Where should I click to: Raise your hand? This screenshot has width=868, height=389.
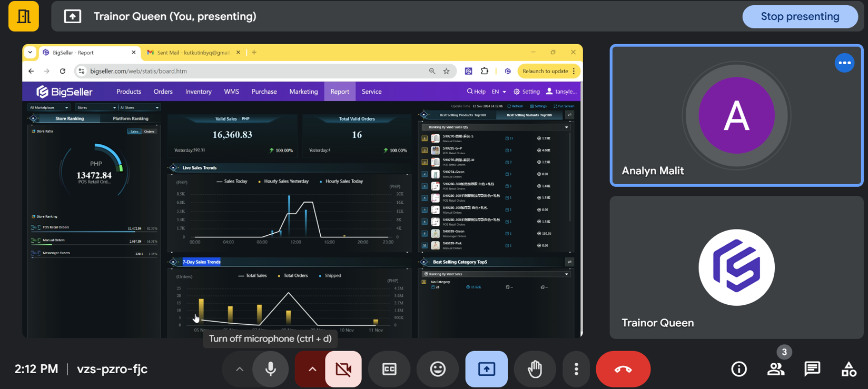535,369
